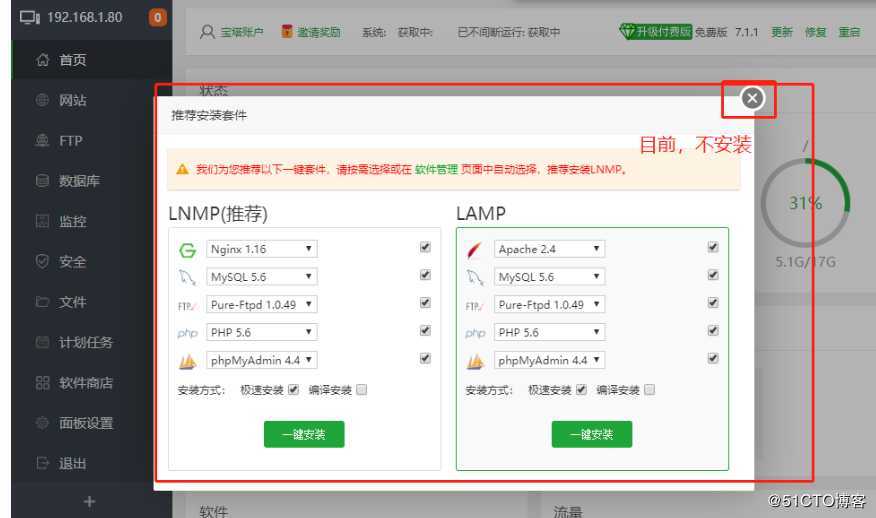Click the FTP sidebar icon
The width and height of the screenshot is (876, 518).
42,141
